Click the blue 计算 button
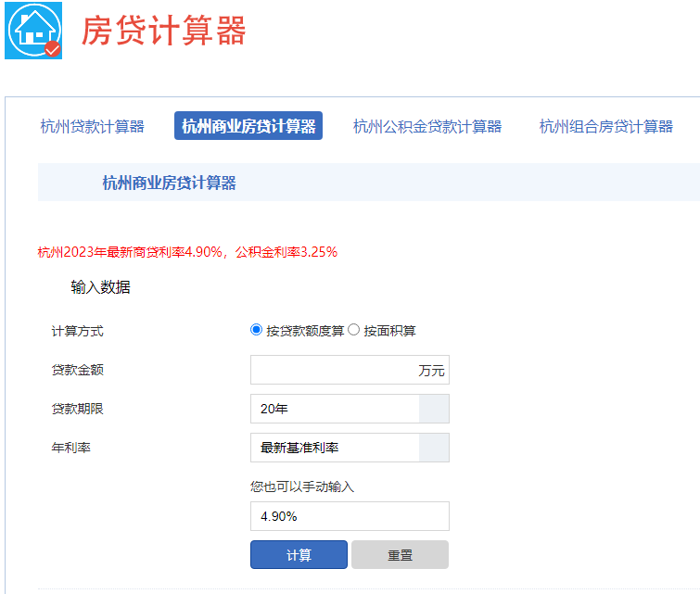Viewport: 700px width, 594px height. (x=299, y=555)
